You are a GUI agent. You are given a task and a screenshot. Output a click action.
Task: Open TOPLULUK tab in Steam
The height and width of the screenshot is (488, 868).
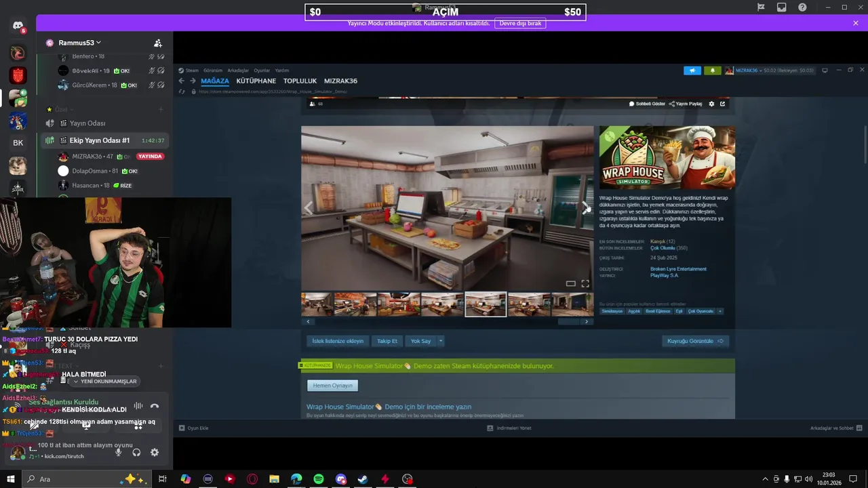[300, 81]
